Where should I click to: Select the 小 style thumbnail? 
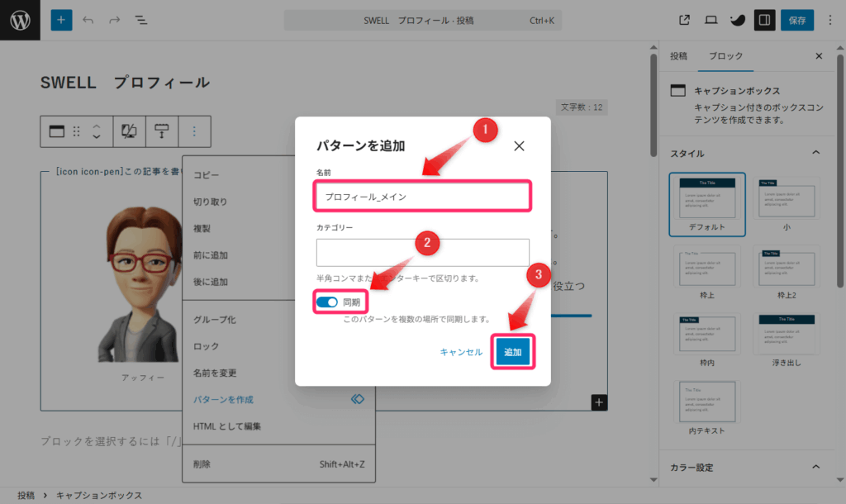[x=787, y=205]
